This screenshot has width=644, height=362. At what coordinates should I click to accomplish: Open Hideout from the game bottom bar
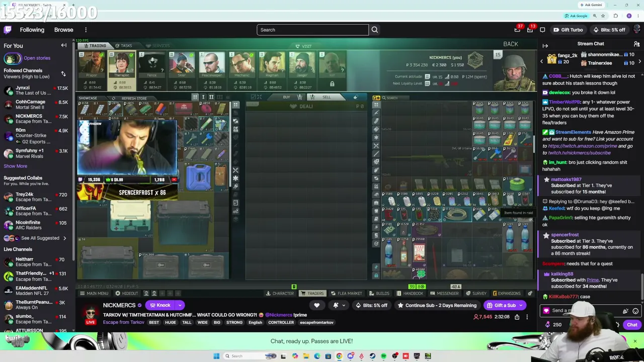click(x=127, y=293)
